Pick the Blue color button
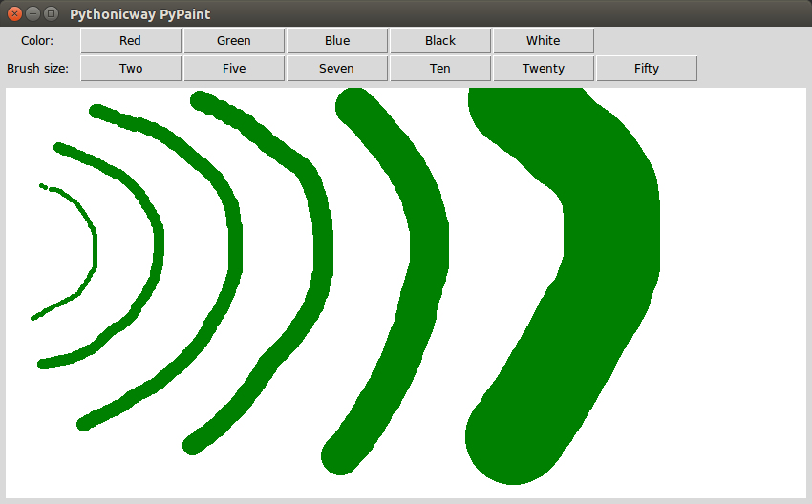This screenshot has width=812, height=504. pos(336,41)
